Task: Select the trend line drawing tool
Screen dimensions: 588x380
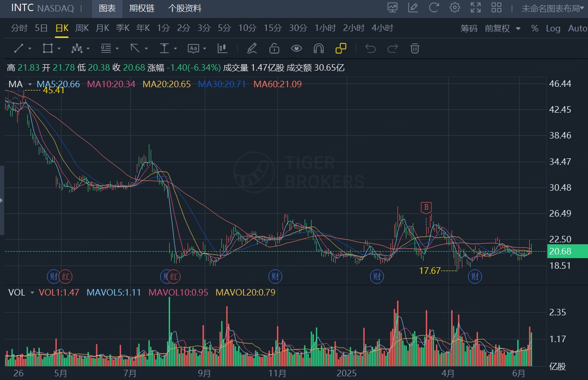Action: [19, 48]
